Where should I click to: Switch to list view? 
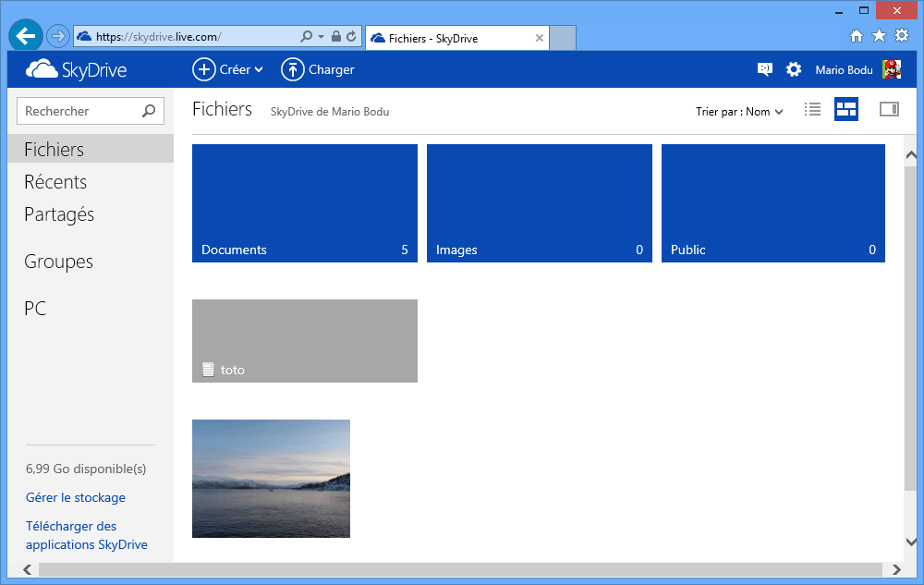point(811,109)
